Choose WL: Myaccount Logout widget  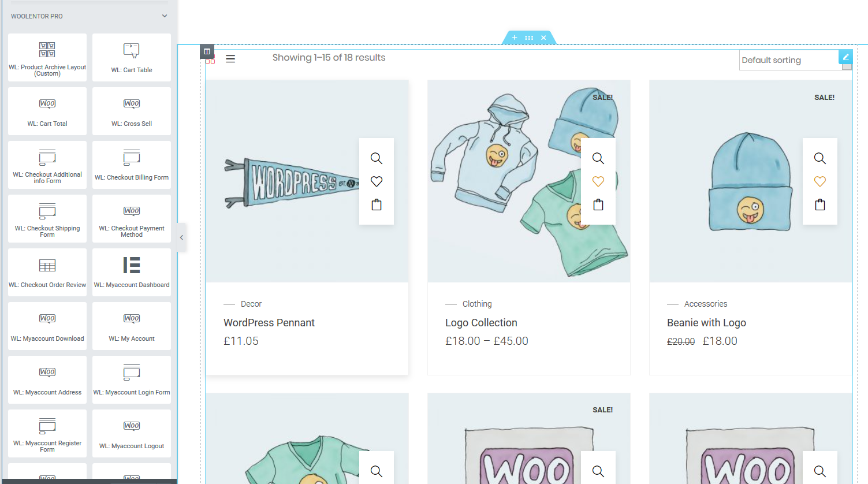[x=132, y=433]
